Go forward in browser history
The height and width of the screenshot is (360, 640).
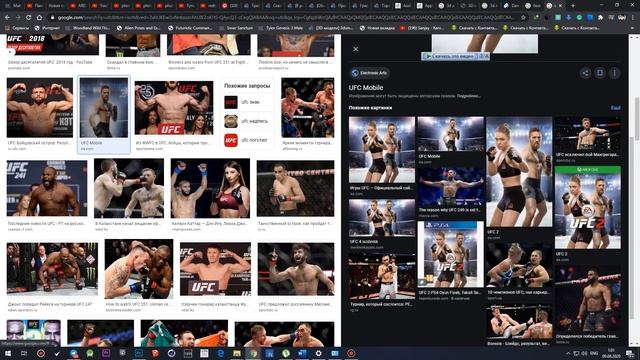click(x=18, y=18)
